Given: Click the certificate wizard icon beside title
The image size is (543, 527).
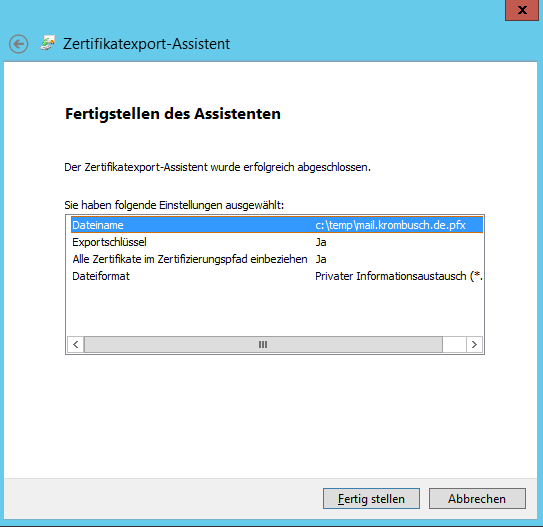Looking at the screenshot, I should 48,43.
